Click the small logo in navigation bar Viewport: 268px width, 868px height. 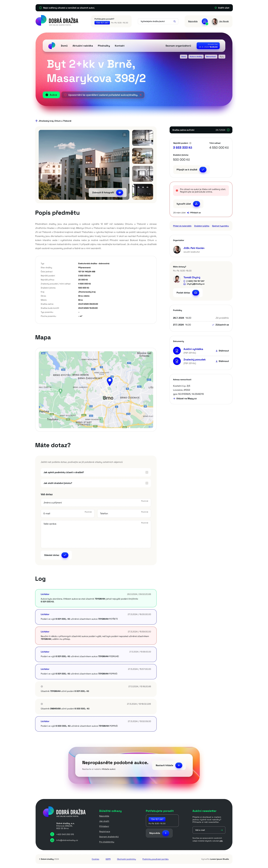[x=52, y=46]
